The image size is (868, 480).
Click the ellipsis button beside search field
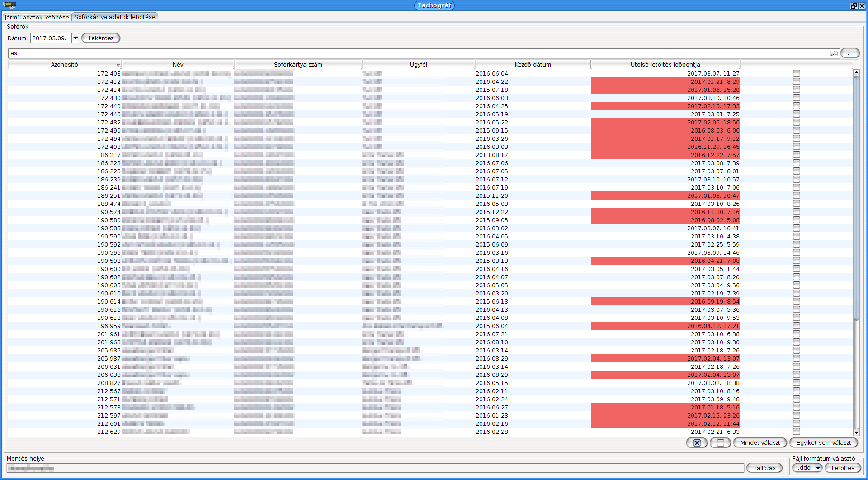[x=850, y=53]
